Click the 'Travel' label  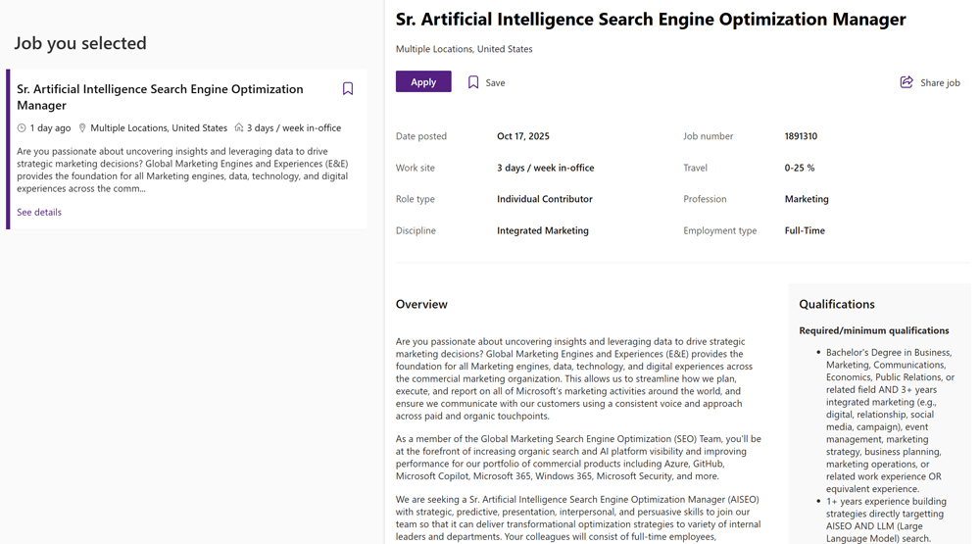pos(695,168)
